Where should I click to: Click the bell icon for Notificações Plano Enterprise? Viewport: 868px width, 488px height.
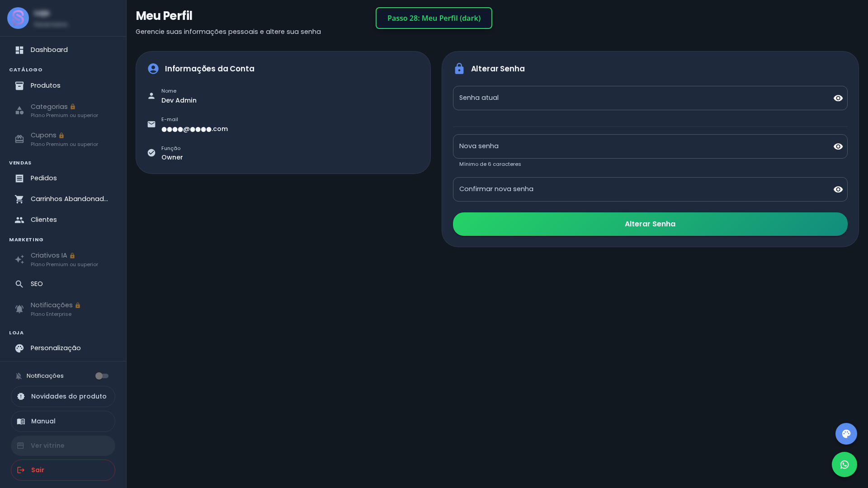coord(19,309)
